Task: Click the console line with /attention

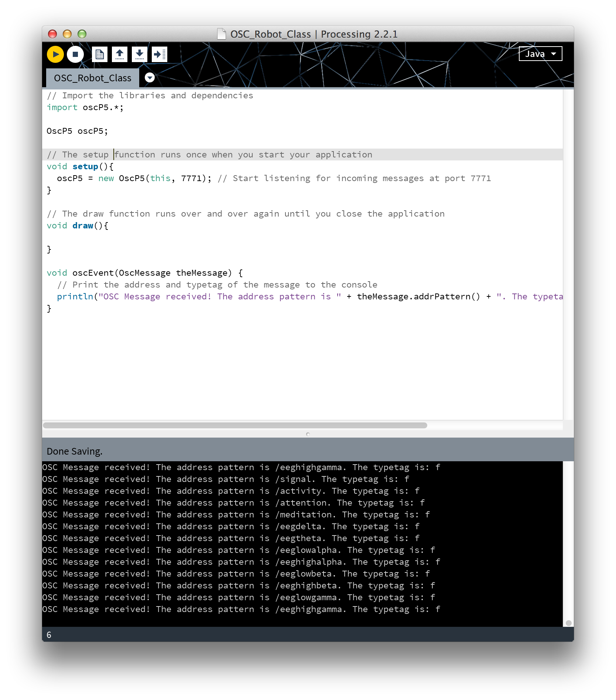Action: click(233, 503)
